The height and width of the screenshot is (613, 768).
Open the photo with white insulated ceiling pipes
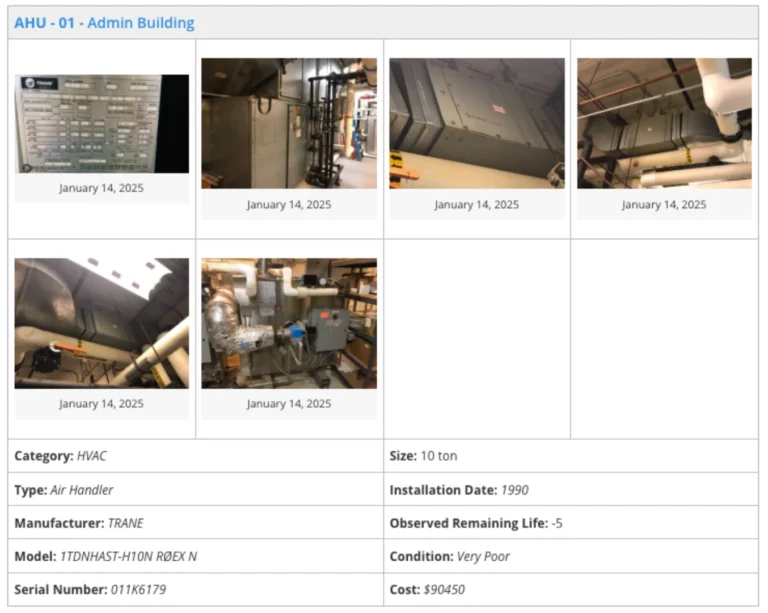pyautogui.click(x=664, y=123)
